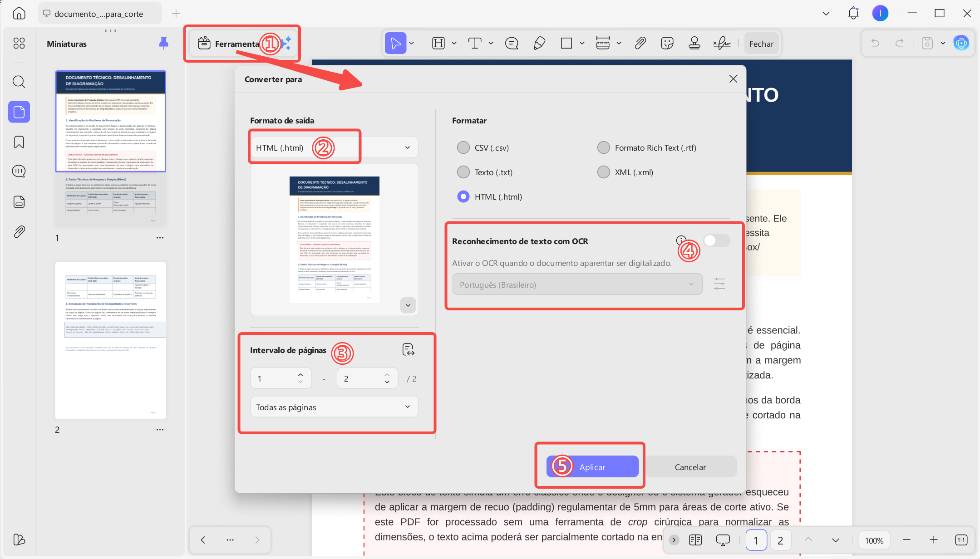Zoom out with minus button
The image size is (980, 559).
(906, 540)
